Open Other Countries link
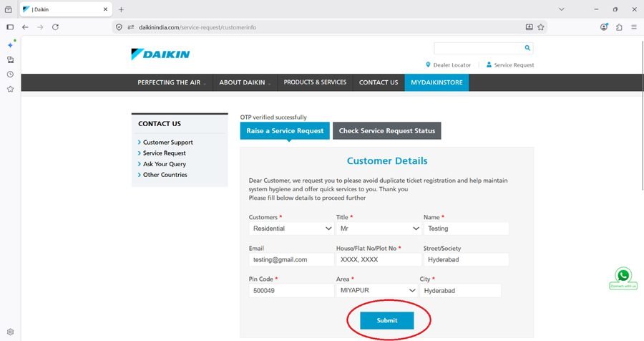The height and width of the screenshot is (341, 644). click(165, 175)
